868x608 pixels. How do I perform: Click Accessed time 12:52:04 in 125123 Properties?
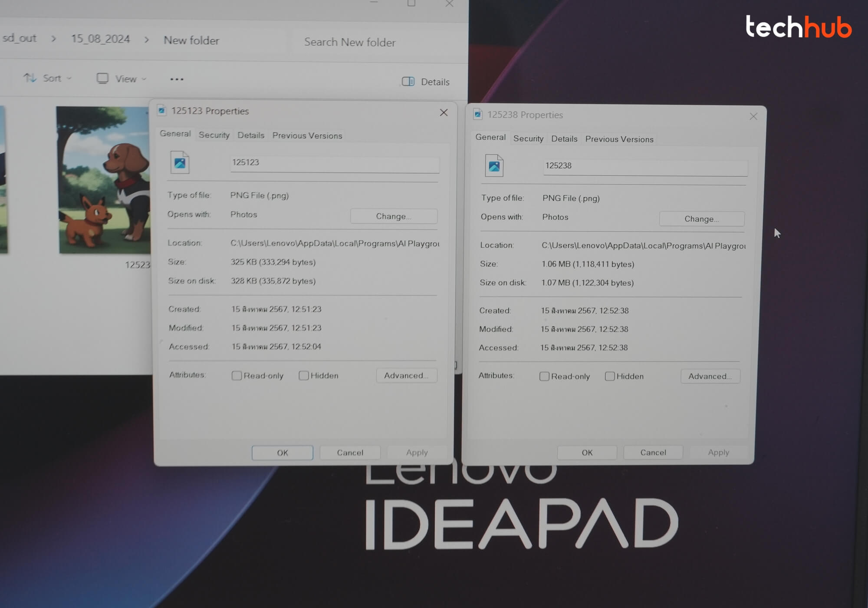[276, 347]
